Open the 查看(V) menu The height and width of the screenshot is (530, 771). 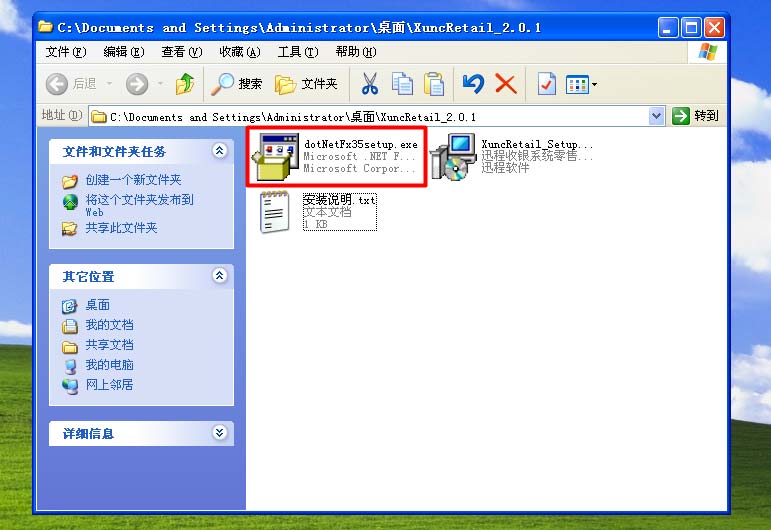[x=181, y=52]
